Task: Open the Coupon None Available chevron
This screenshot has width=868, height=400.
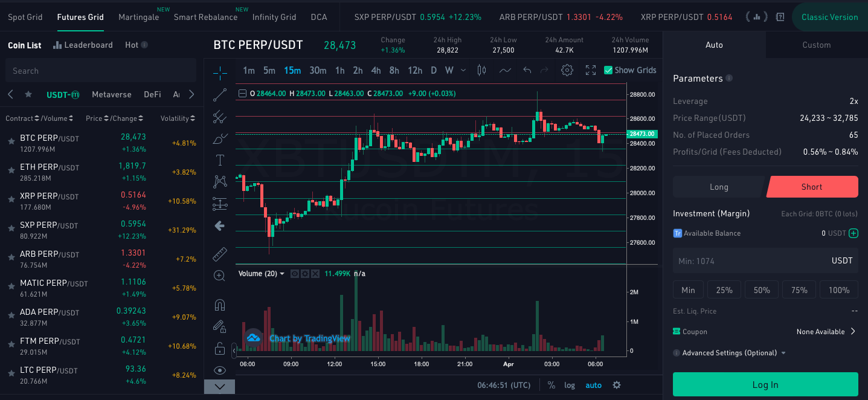Action: tap(853, 331)
